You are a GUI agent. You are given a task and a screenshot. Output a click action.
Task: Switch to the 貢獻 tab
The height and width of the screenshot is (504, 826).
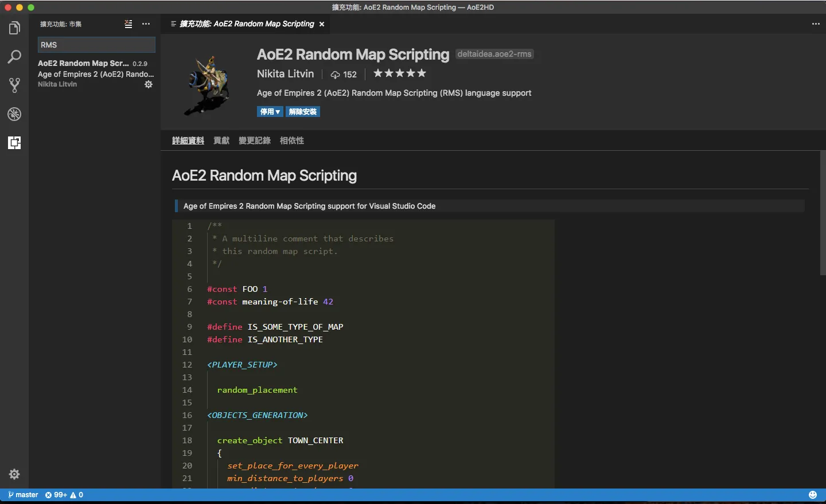(221, 140)
